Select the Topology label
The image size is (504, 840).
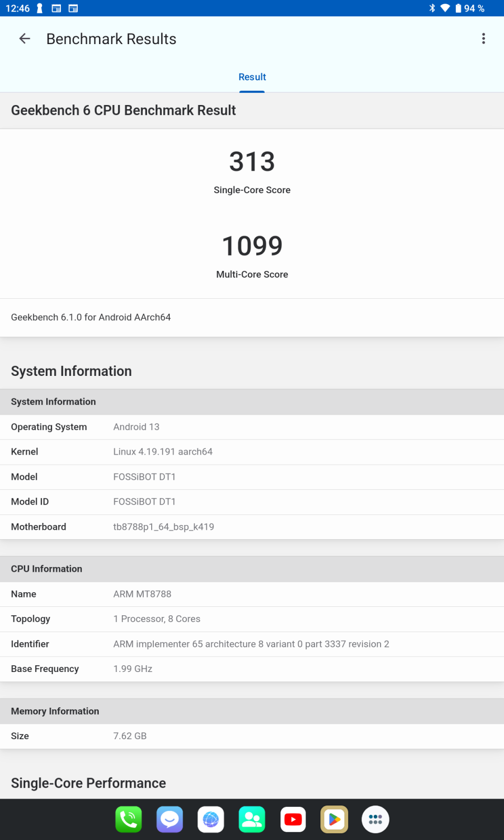click(30, 619)
